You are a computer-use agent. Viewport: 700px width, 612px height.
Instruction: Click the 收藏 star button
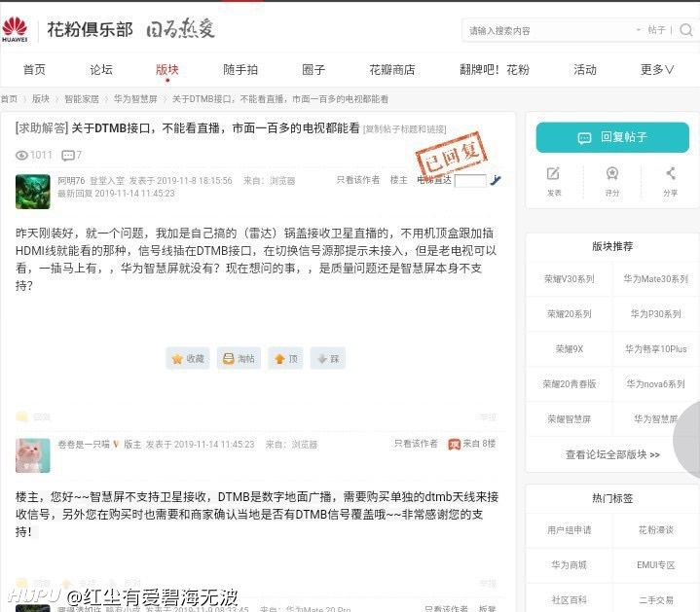(x=188, y=359)
